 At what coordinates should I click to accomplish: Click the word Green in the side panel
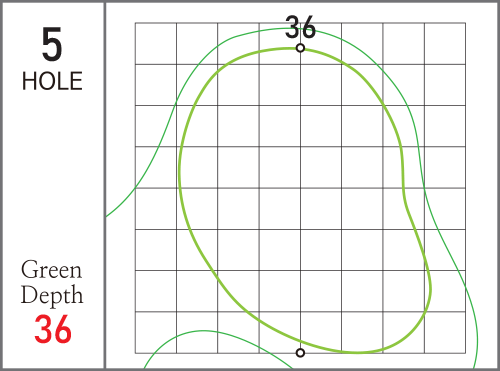pos(51,270)
